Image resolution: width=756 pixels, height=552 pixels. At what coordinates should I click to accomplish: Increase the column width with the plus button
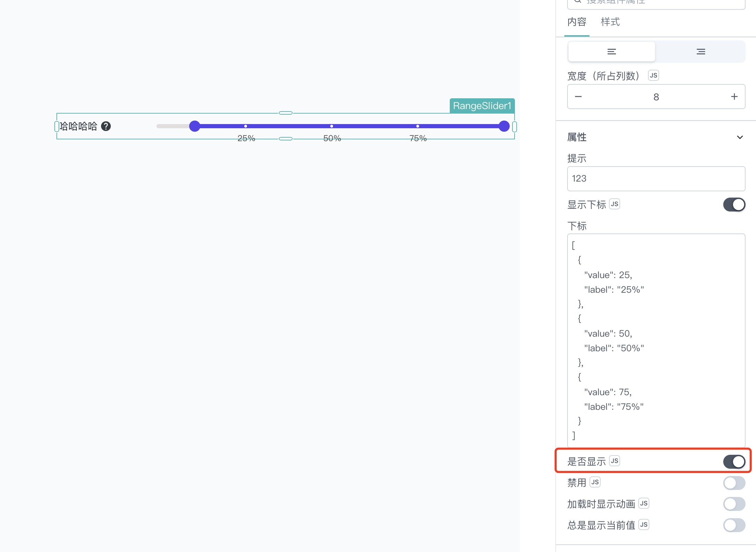tap(734, 97)
